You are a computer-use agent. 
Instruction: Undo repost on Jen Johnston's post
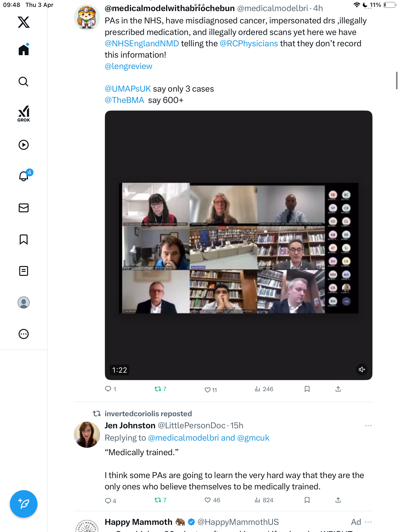[x=160, y=500]
